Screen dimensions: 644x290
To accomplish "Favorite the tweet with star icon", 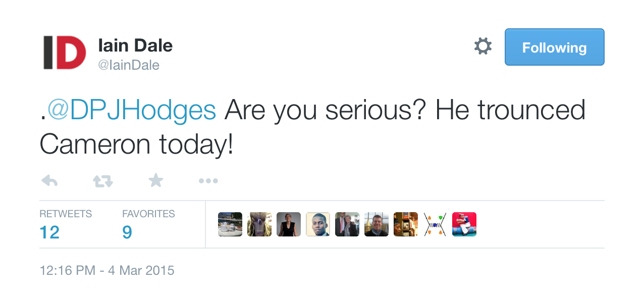I will (x=156, y=180).
